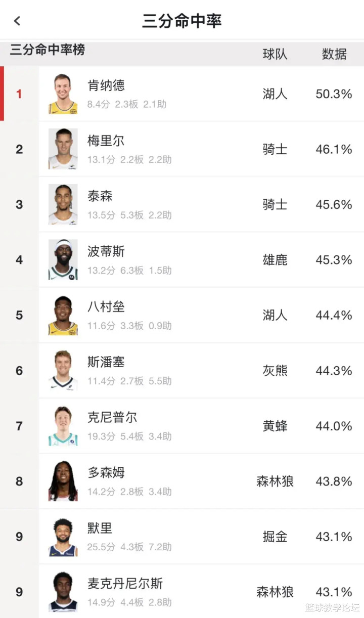Screen dimensions: 364x618
Task: Tap 湖人 team label for 肯纳德
Action: (275, 94)
